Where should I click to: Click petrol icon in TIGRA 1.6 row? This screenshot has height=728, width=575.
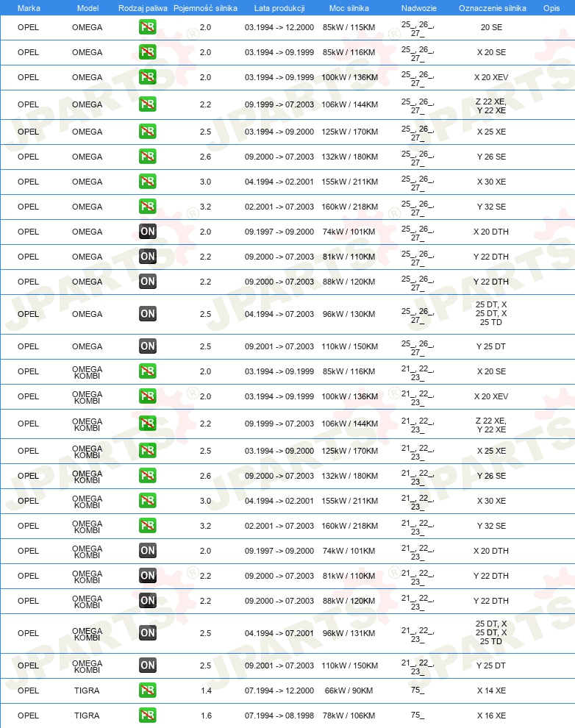(148, 716)
